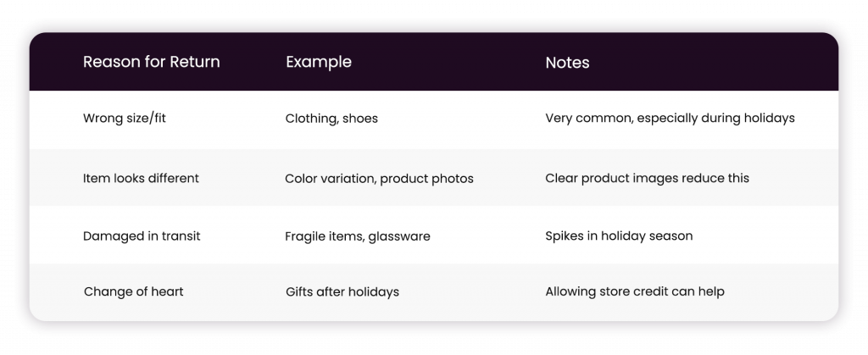Click the 'Fragile items, glassware' cell

pos(357,236)
